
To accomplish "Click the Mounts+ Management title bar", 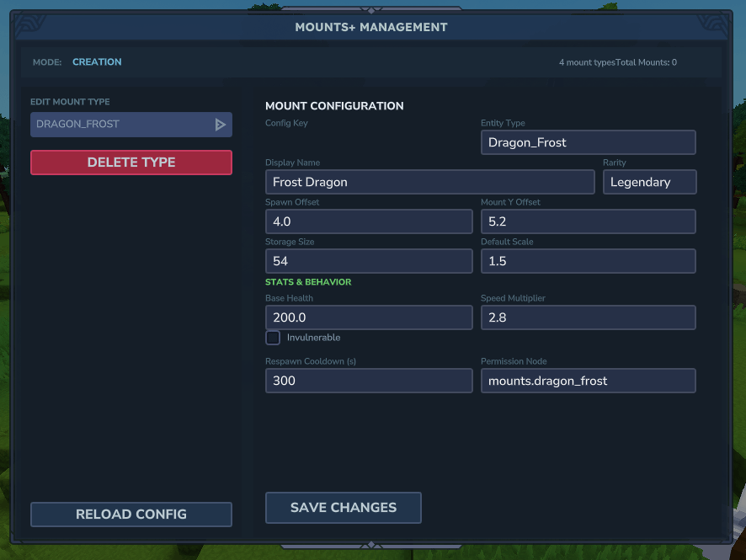I will (x=371, y=27).
